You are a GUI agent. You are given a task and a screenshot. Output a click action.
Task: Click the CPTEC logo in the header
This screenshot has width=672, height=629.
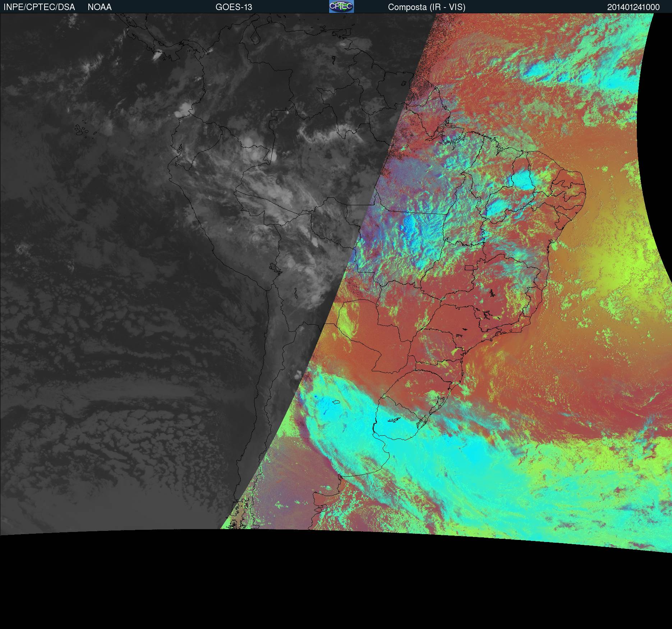341,6
